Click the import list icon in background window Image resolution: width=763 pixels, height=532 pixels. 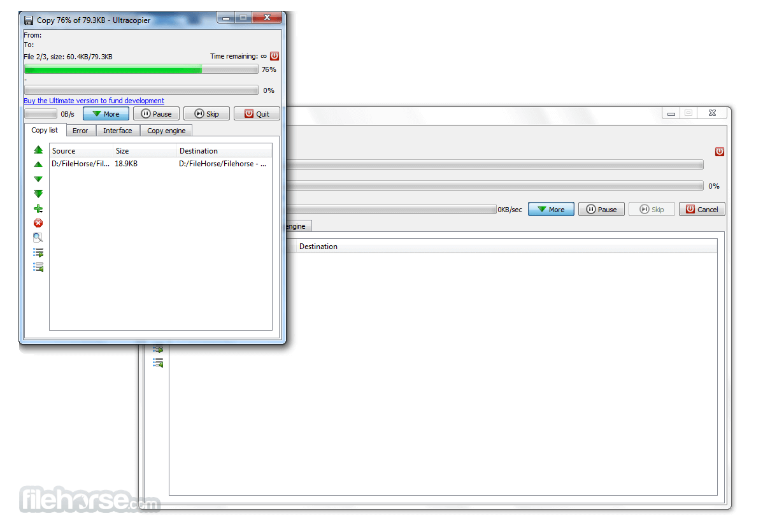tap(158, 363)
